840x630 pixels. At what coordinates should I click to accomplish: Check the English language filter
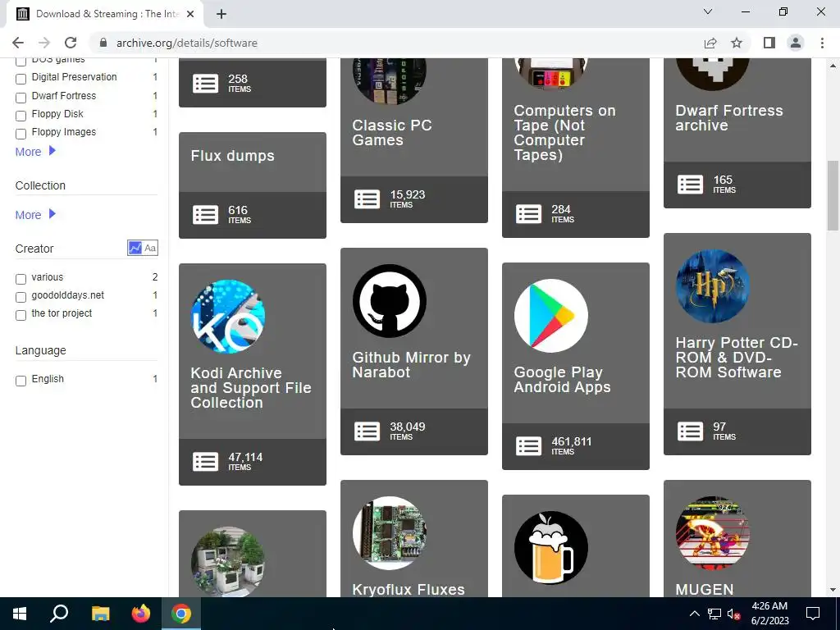coord(21,381)
